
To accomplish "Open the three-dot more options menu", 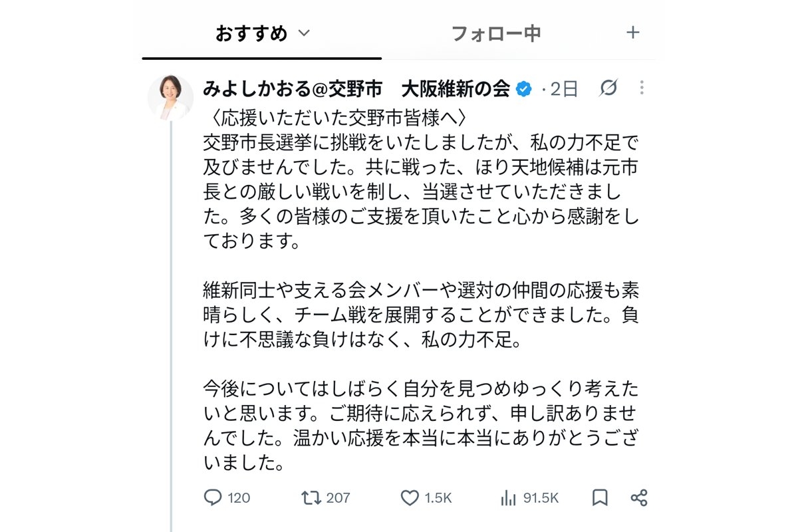I will pos(642,88).
